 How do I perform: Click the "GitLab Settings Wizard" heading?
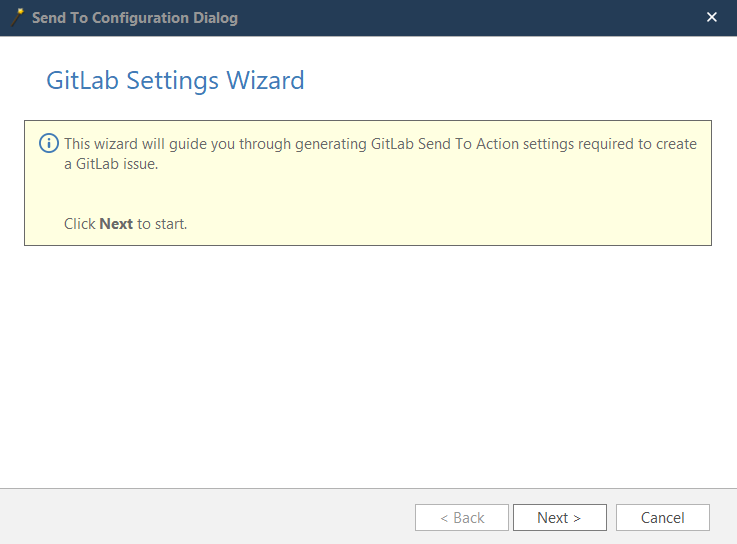pos(175,80)
